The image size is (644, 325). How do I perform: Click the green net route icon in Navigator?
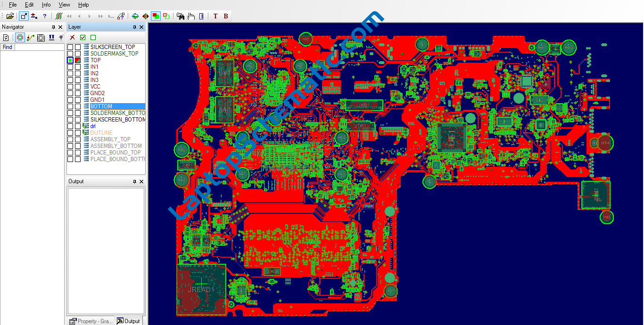[31, 37]
